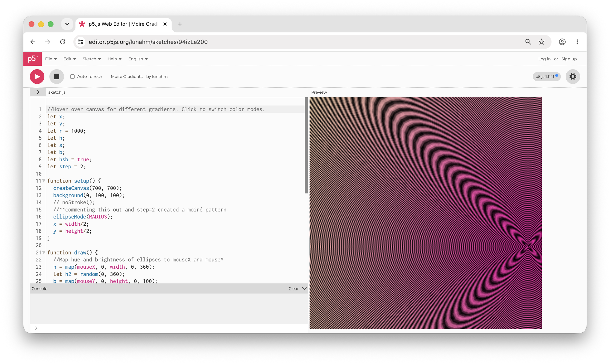Collapse the setup function fold arrow
The image size is (610, 364).
click(x=44, y=181)
